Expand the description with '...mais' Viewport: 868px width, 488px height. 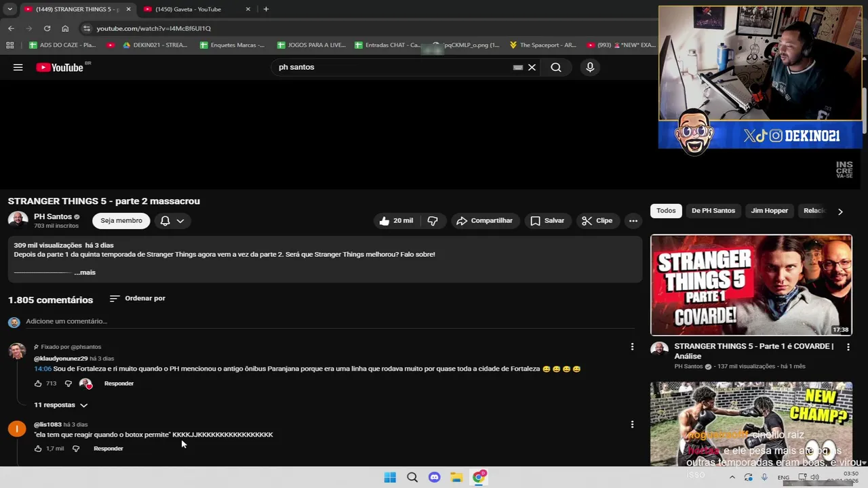85,272
